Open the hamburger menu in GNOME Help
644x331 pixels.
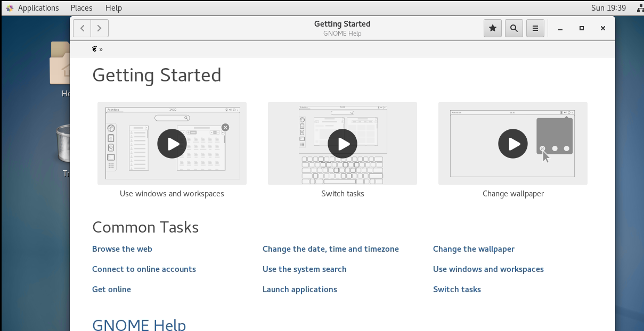click(x=535, y=28)
